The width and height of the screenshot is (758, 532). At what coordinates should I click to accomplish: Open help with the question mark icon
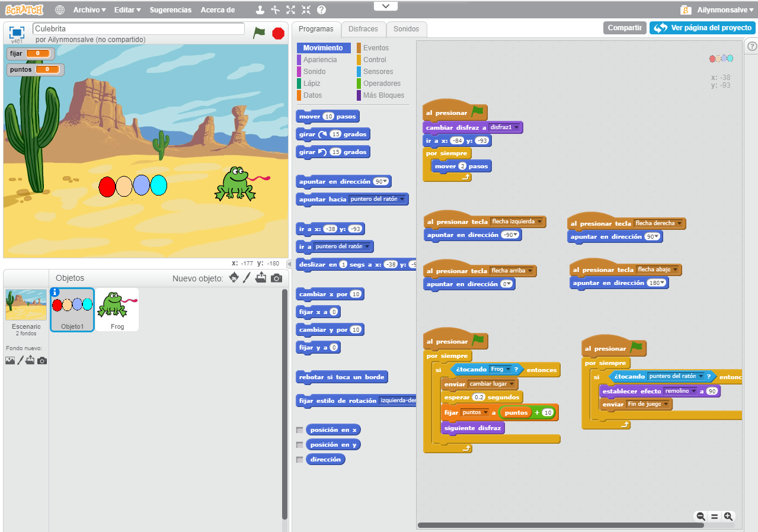(321, 9)
